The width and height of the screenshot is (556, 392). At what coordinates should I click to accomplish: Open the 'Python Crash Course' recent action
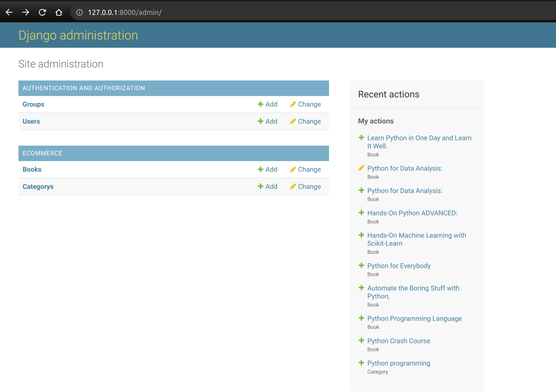[399, 341]
